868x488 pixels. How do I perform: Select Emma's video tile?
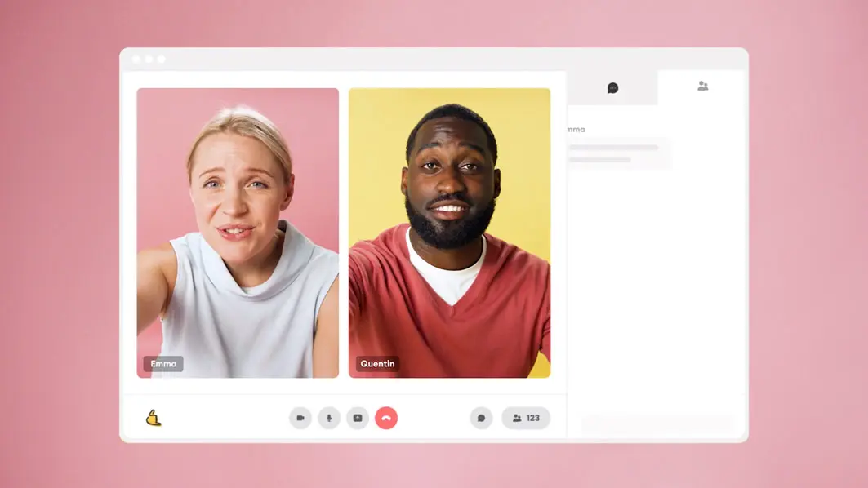click(238, 233)
